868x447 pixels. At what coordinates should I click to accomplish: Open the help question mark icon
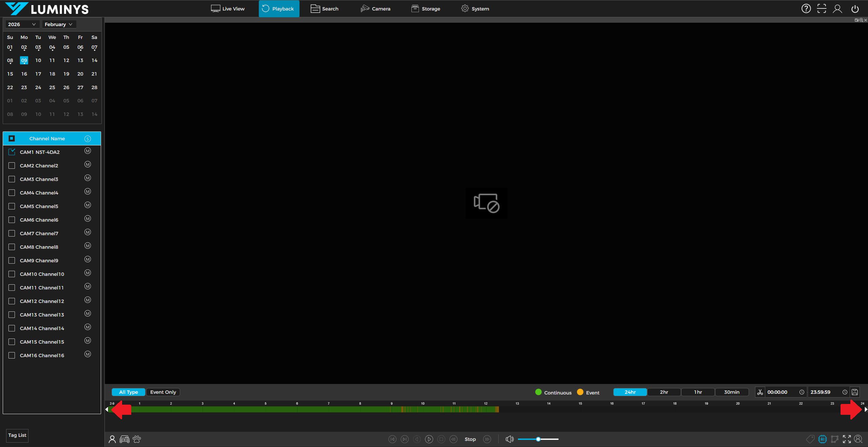pos(806,9)
